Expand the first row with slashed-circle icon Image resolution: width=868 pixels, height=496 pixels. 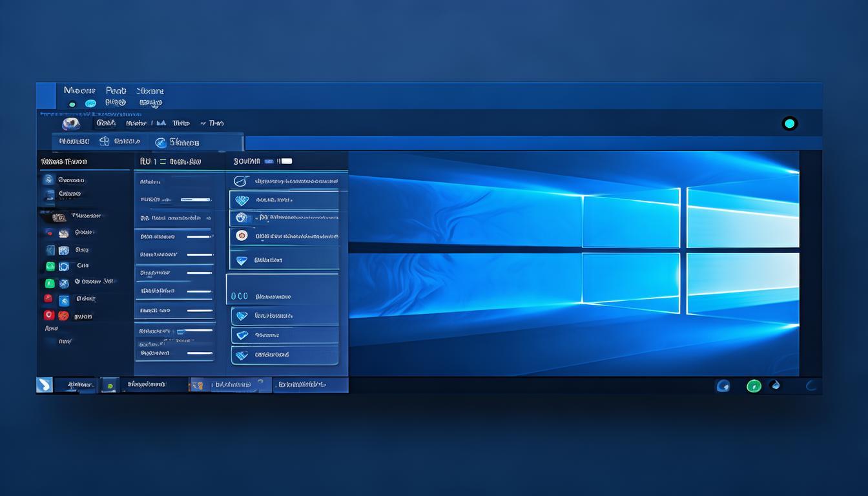pyautogui.click(x=284, y=181)
